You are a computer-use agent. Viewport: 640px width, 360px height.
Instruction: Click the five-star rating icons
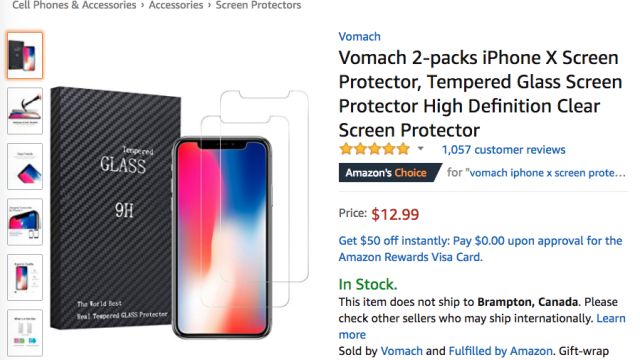click(x=374, y=149)
